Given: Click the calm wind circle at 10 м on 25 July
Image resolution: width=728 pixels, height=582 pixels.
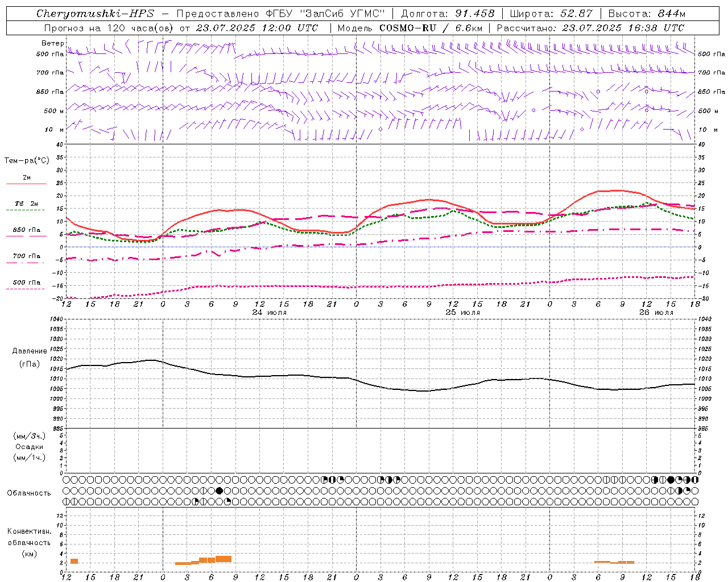Looking at the screenshot, I should (x=380, y=130).
